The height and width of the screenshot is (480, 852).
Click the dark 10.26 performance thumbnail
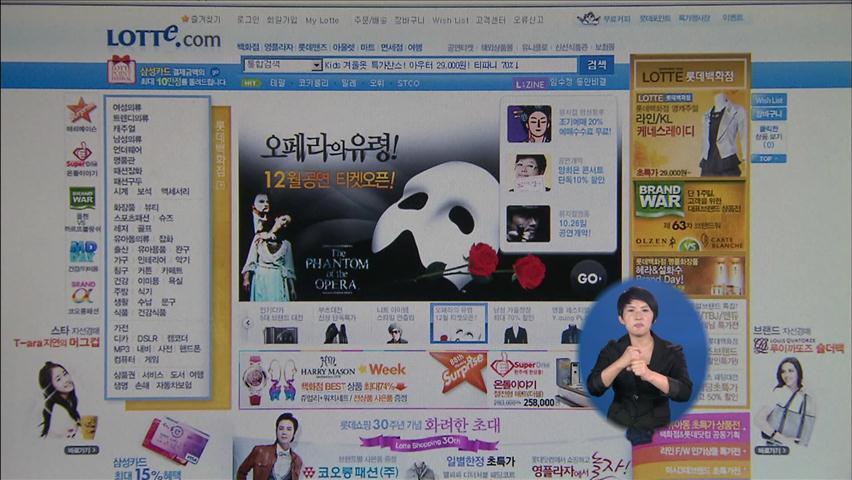click(x=528, y=223)
